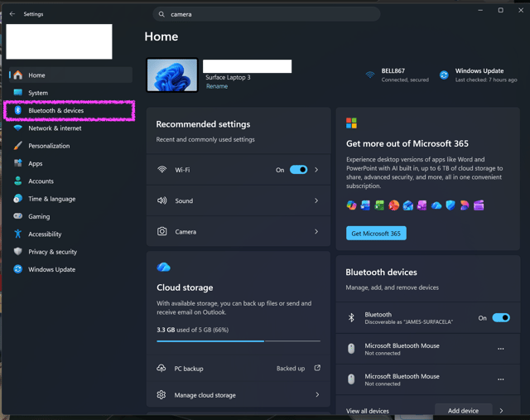The height and width of the screenshot is (420, 530).
Task: Click the first Microsoft Bluetooth Mouse icon
Action: pos(351,349)
